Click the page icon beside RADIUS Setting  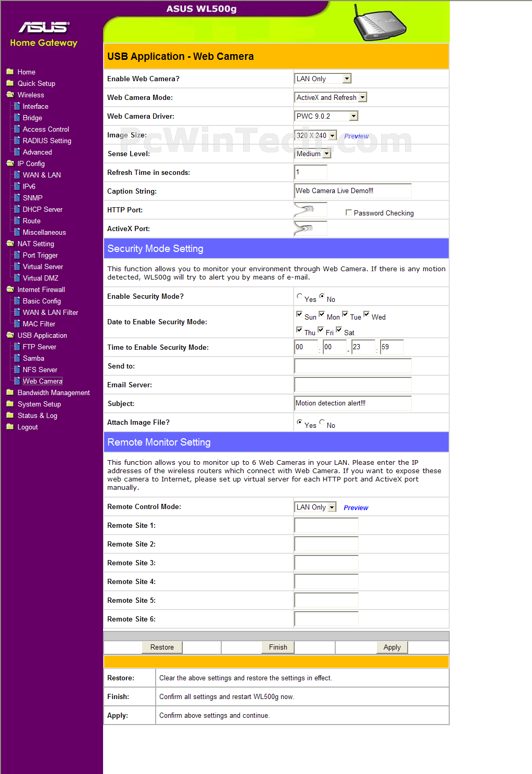pyautogui.click(x=17, y=141)
